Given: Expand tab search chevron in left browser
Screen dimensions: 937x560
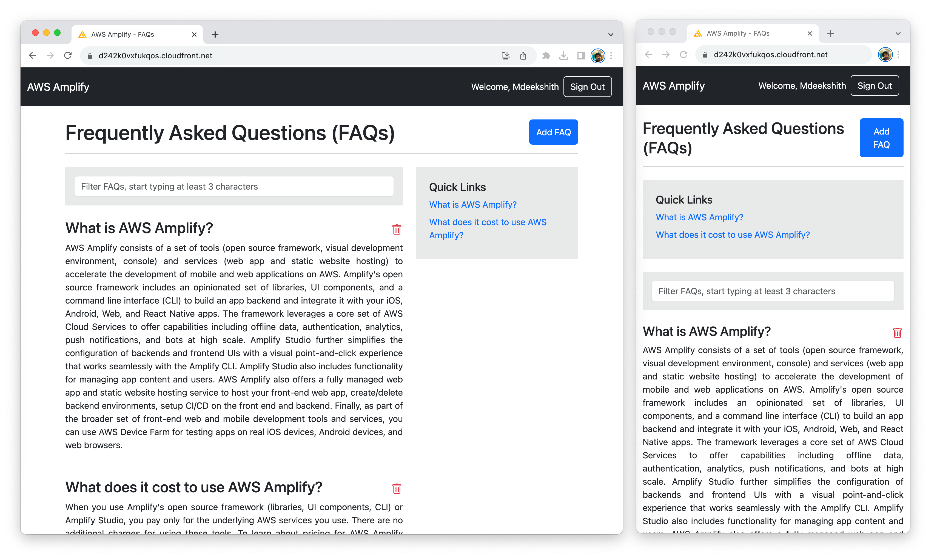Looking at the screenshot, I should pos(610,35).
